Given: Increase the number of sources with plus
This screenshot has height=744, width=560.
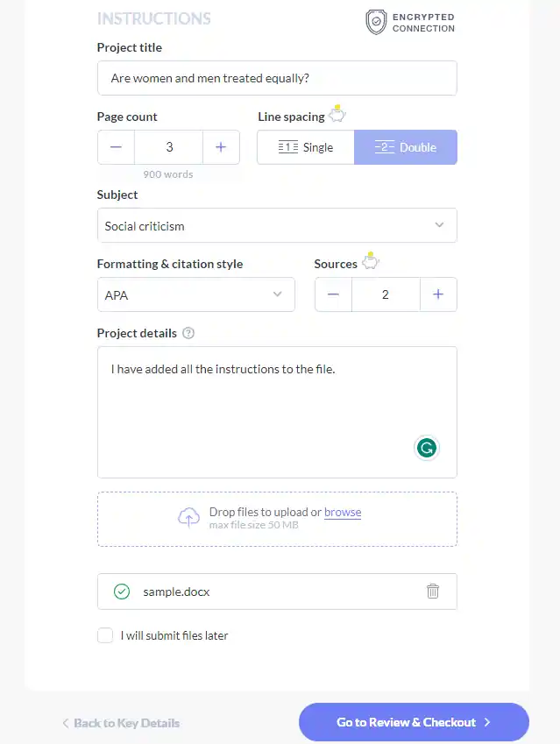Looking at the screenshot, I should click(438, 294).
